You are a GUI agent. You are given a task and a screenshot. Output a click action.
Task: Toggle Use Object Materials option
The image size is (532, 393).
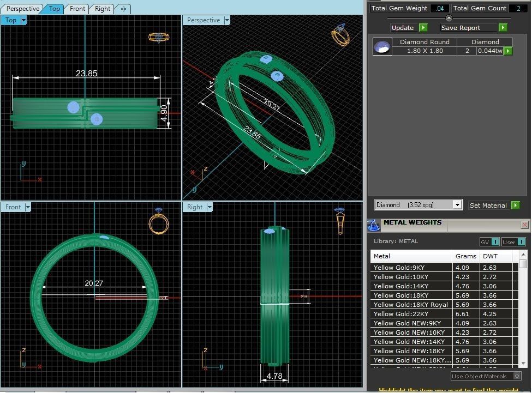tap(517, 376)
